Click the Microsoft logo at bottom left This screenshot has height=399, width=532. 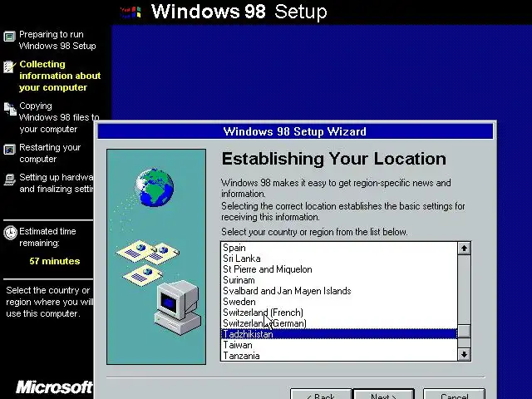tap(54, 387)
